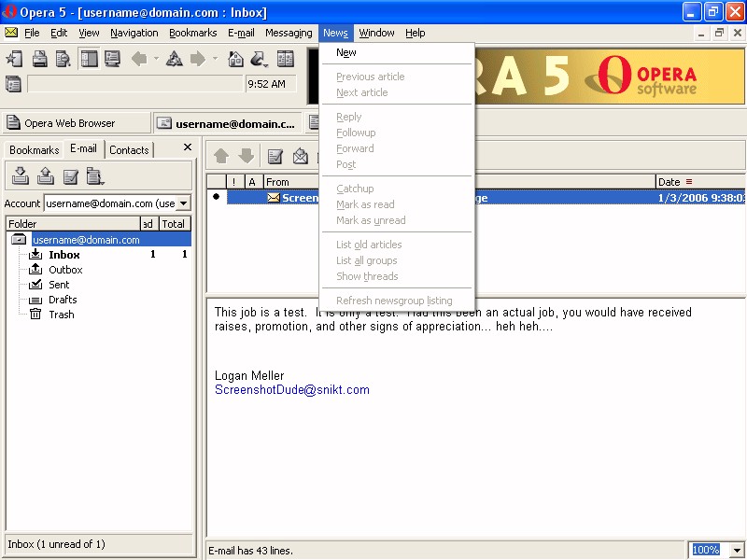Choose New from the News menu
This screenshot has height=560, width=747.
tap(346, 52)
